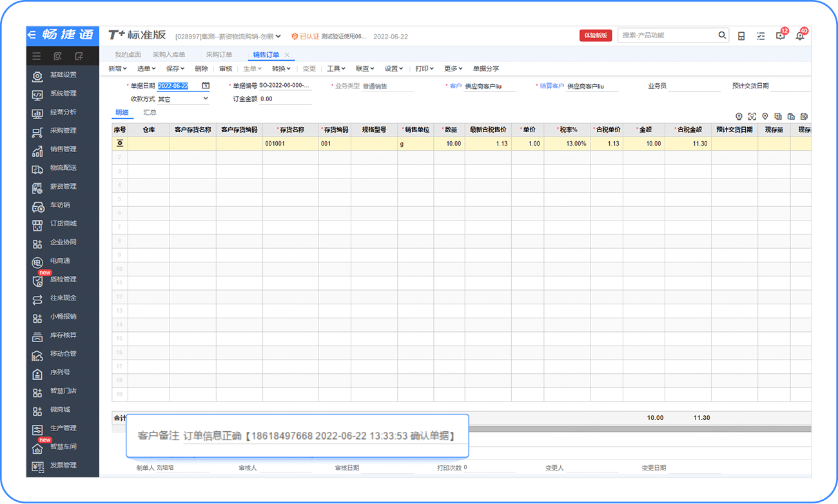Viewport: 838px width, 504px height.
Task: Click the search magnifier icon
Action: click(723, 35)
